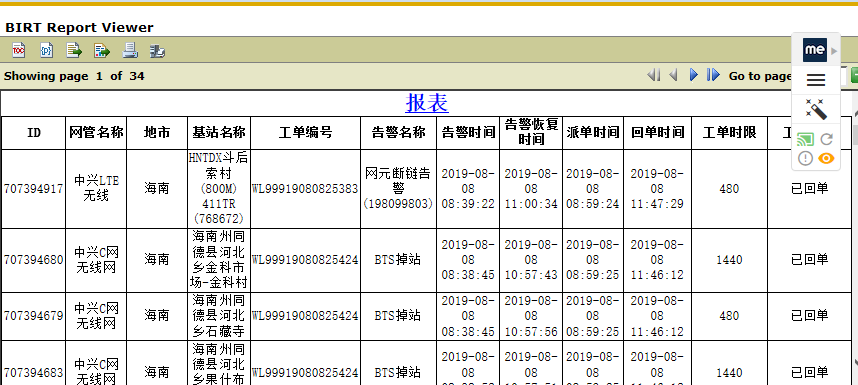The height and width of the screenshot is (385, 858).
Task: Select ID cell 707394917
Action: tap(34, 189)
